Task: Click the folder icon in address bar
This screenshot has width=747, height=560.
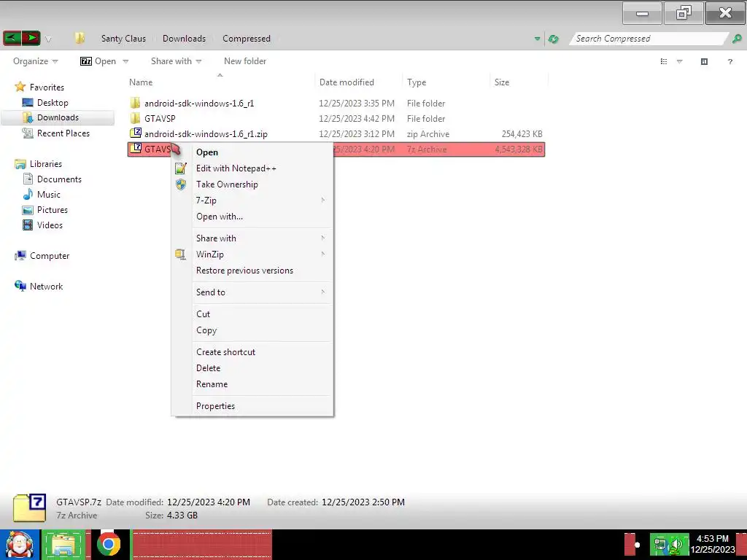Action: (x=80, y=38)
